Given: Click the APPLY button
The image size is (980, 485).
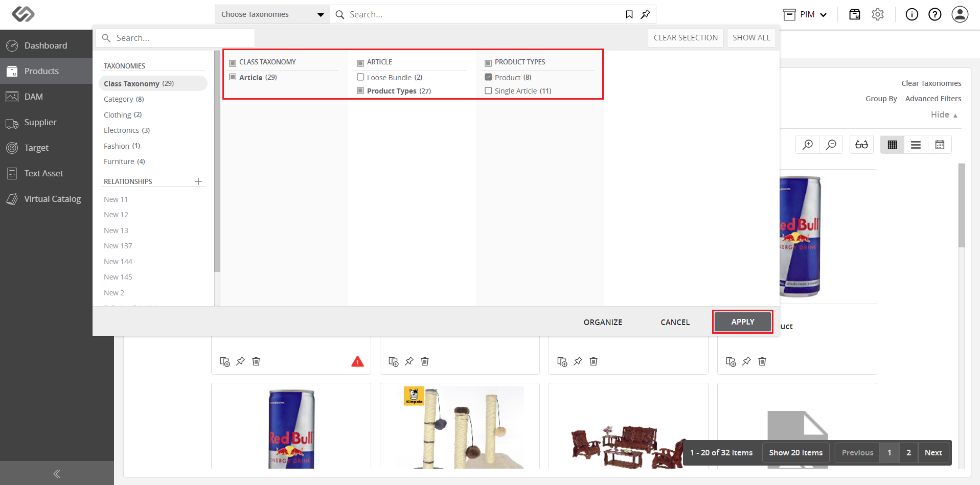Looking at the screenshot, I should tap(743, 322).
